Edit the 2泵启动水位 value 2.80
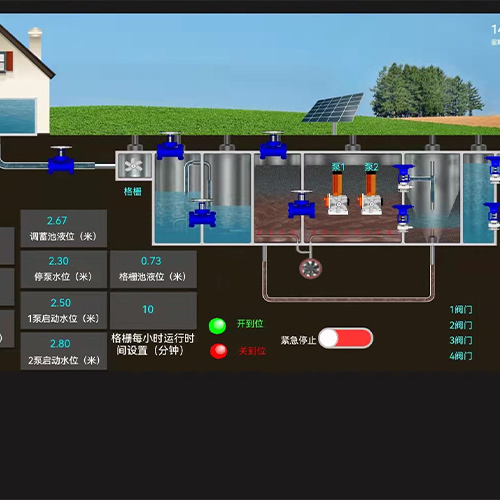Viewport: 500px width, 500px height. click(60, 344)
